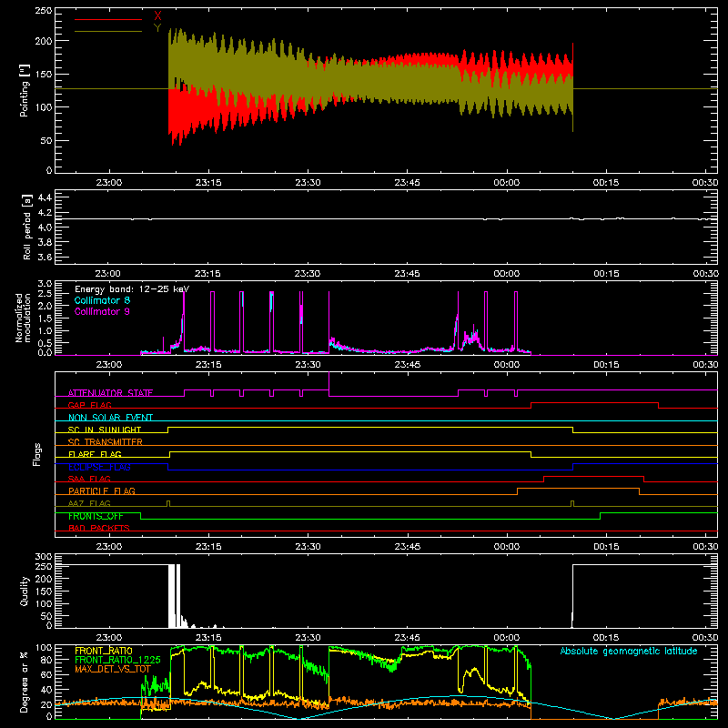The image size is (728, 728).
Task: Click the olive Y legend line
Action: [108, 31]
